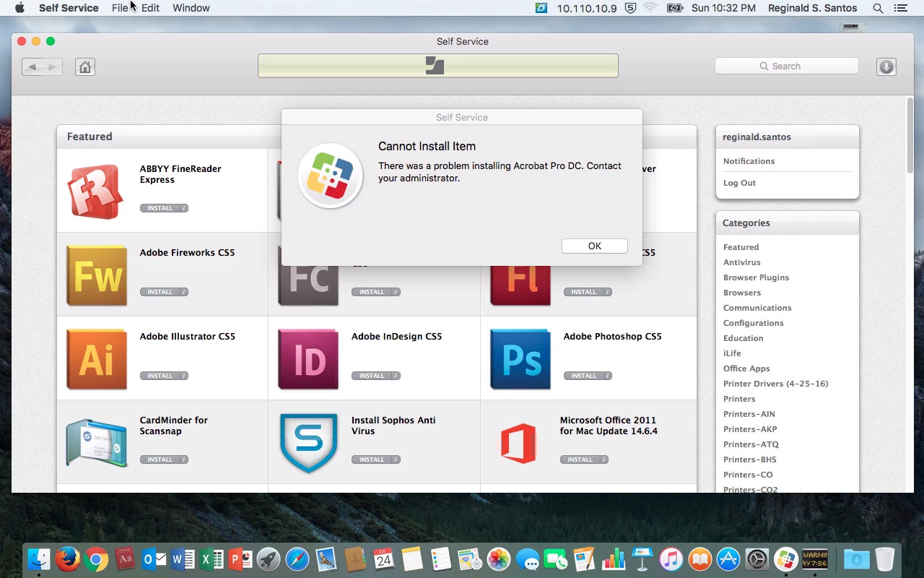
Task: Open Notifications in the user panel
Action: coord(749,161)
